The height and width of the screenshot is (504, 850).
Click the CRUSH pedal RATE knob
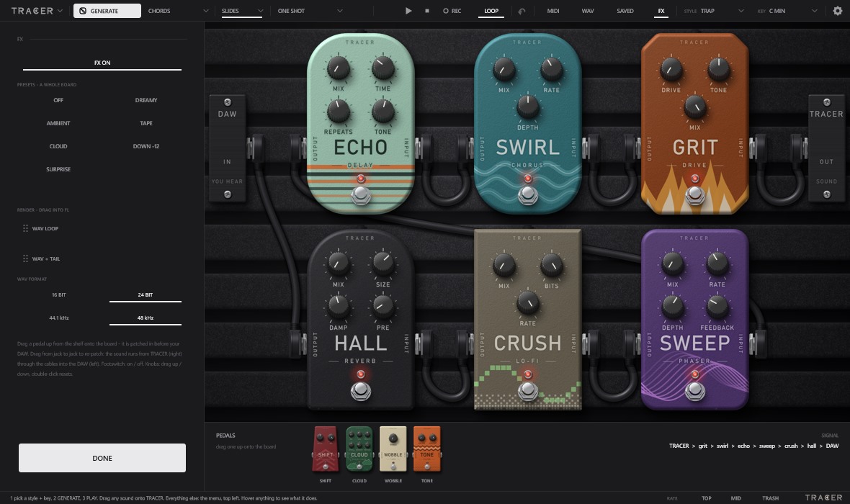click(x=527, y=302)
